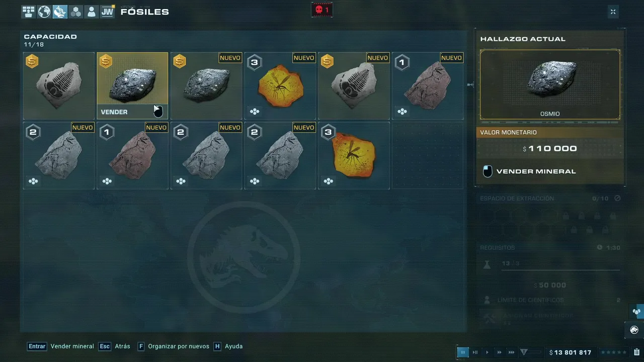Open the hexagon genome tab
The image size is (644, 362).
click(x=75, y=12)
